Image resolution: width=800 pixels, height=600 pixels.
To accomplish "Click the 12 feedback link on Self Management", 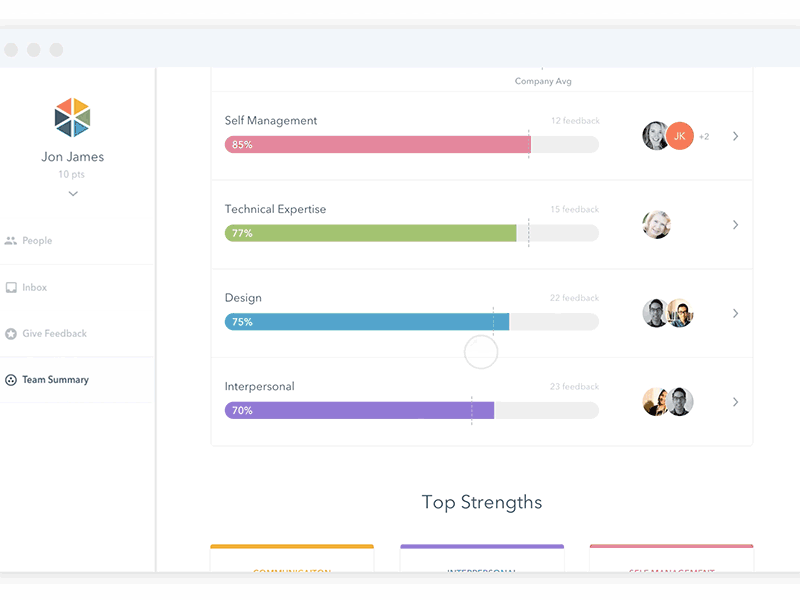I will [574, 120].
